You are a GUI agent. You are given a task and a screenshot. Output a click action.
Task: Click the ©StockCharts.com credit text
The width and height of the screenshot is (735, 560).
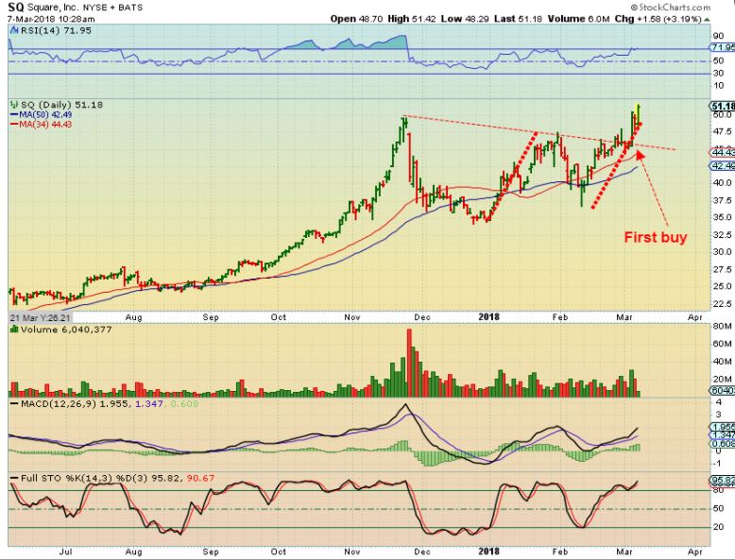[671, 7]
